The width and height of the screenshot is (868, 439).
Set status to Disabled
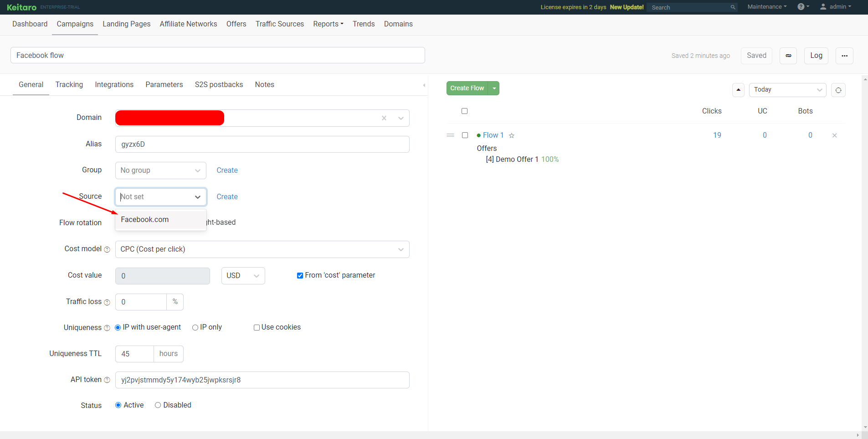[158, 405]
